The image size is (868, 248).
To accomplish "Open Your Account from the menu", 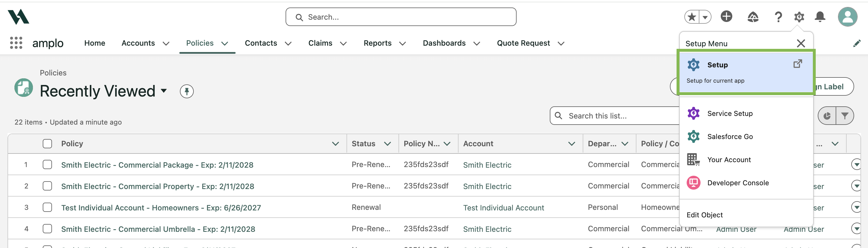I will [746, 160].
